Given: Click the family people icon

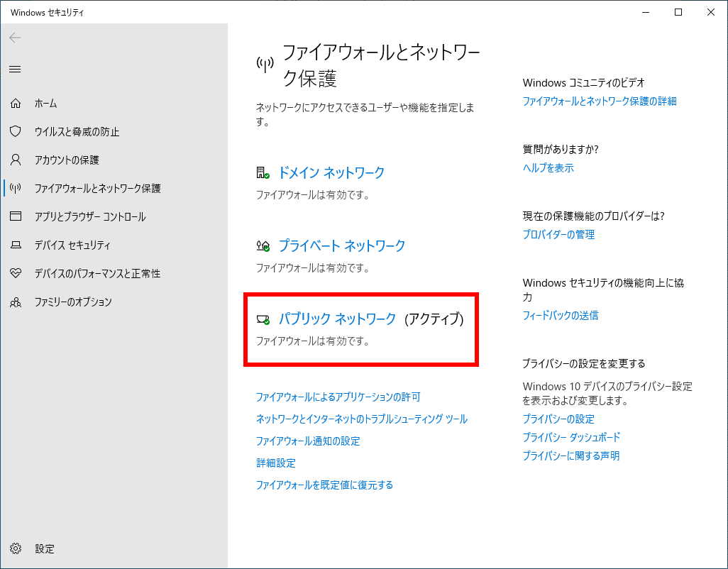Looking at the screenshot, I should pos(16,302).
